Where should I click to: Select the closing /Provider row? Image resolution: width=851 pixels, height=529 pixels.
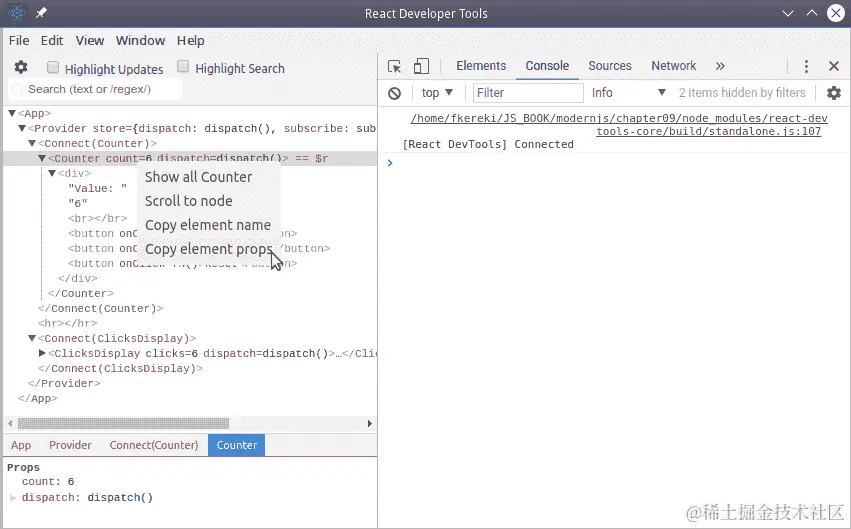(x=64, y=384)
